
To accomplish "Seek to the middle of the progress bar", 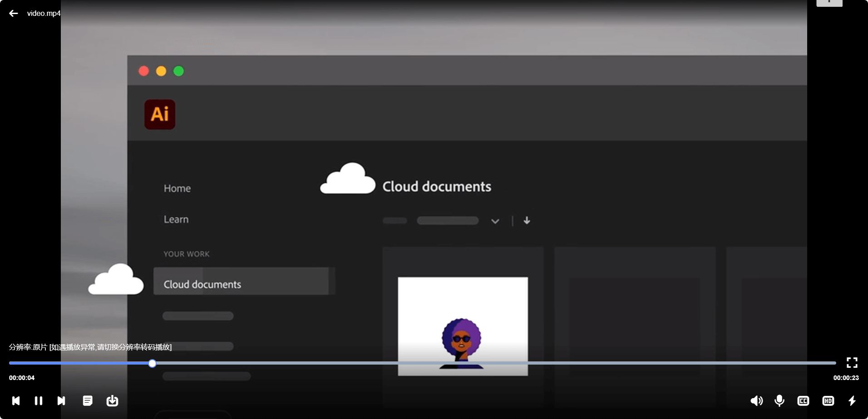I will [x=422, y=363].
